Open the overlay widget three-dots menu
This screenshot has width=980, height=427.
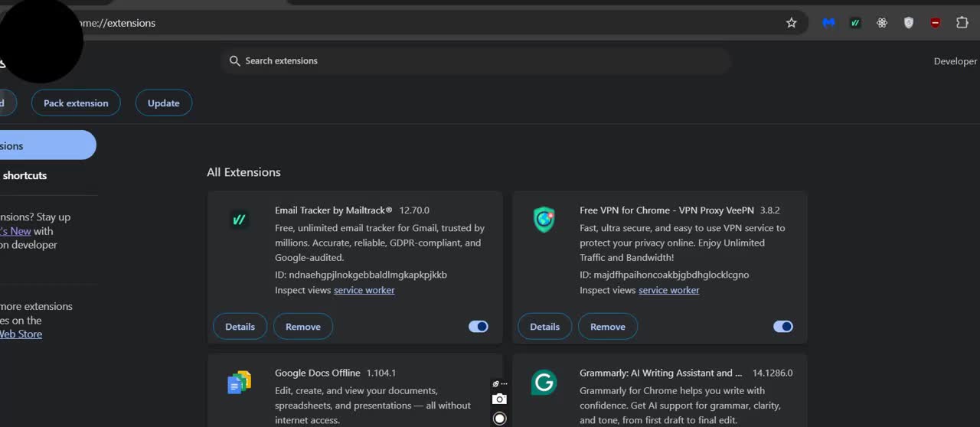pyautogui.click(x=504, y=383)
